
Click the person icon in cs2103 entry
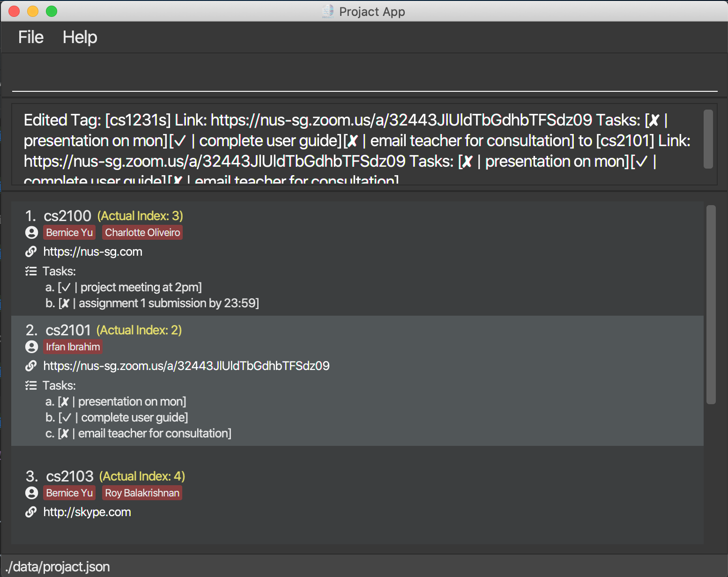click(x=31, y=493)
